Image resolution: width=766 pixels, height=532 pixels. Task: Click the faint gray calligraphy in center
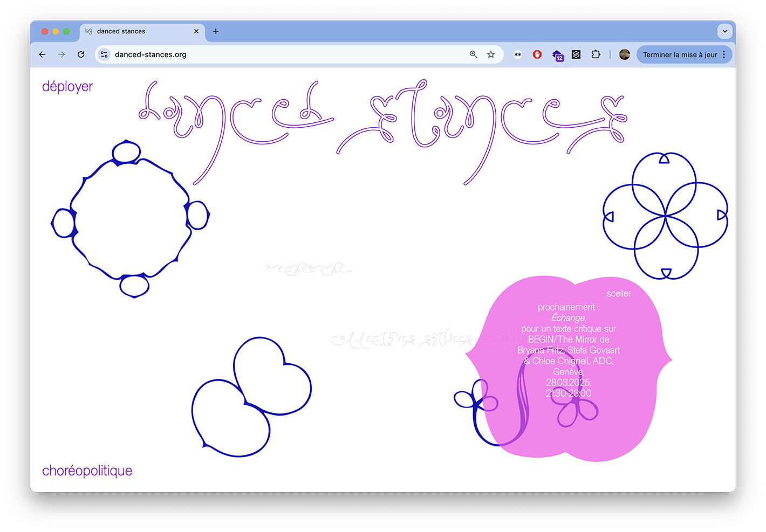309,268
